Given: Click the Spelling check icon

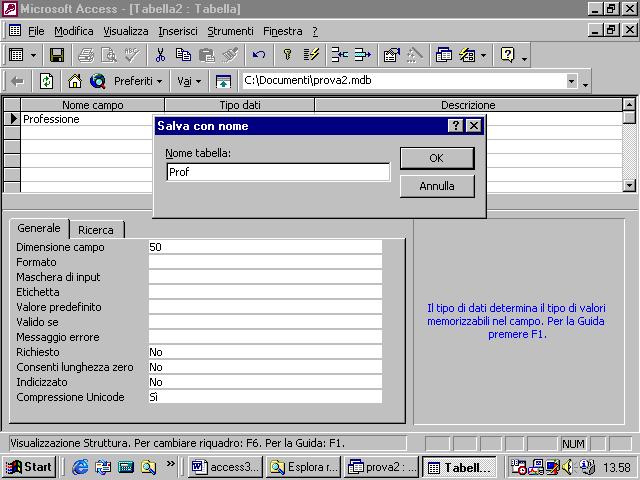Looking at the screenshot, I should (x=132, y=55).
